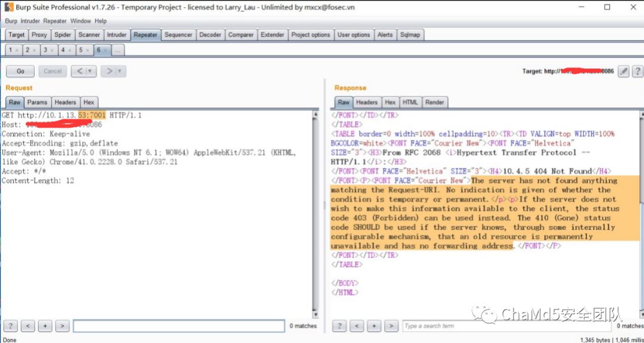The width and height of the screenshot is (644, 343).
Task: Switch to the Decoder tab
Action: [x=210, y=35]
